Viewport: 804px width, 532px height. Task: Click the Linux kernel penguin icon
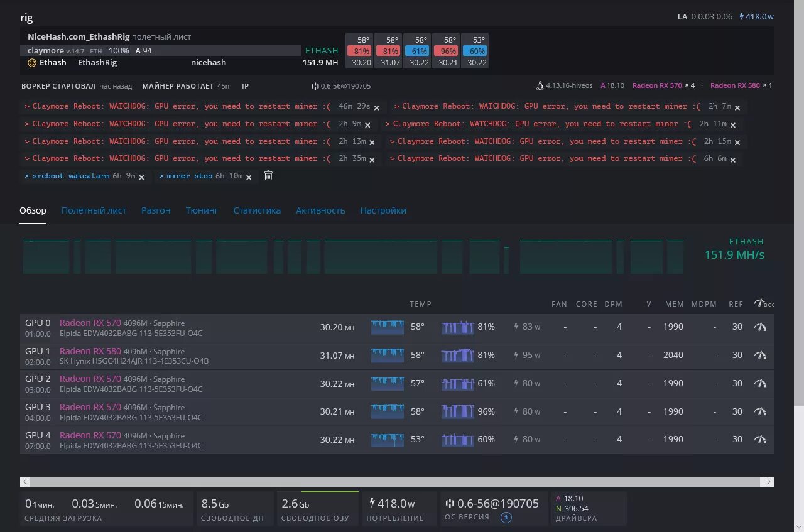point(540,85)
